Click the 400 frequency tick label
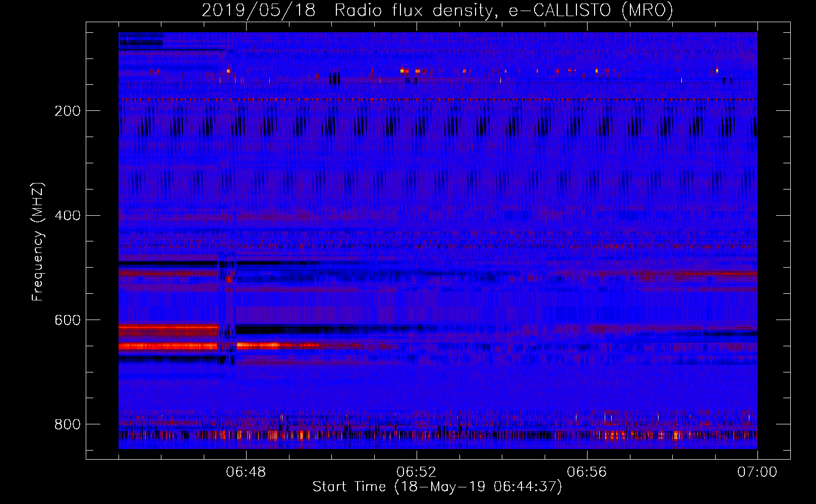Viewport: 816px width, 504px height. (x=68, y=216)
